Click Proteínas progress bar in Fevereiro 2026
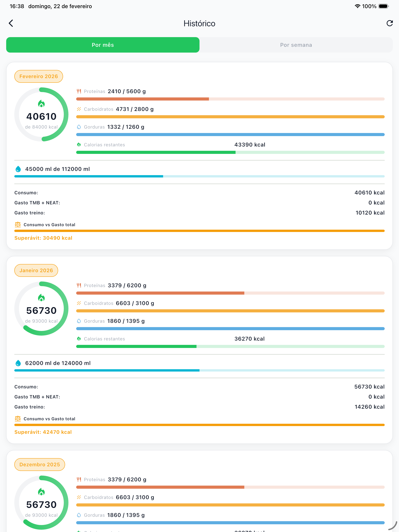 point(230,99)
